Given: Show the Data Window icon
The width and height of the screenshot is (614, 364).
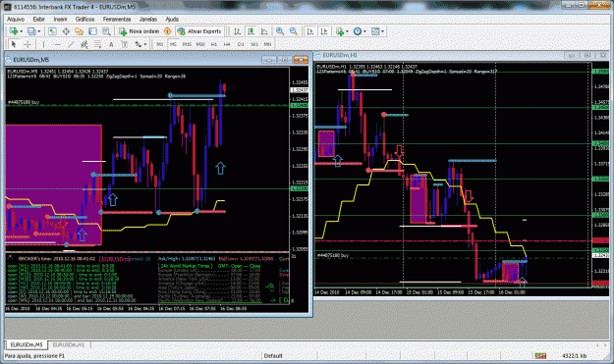Looking at the screenshot, I should (66, 31).
